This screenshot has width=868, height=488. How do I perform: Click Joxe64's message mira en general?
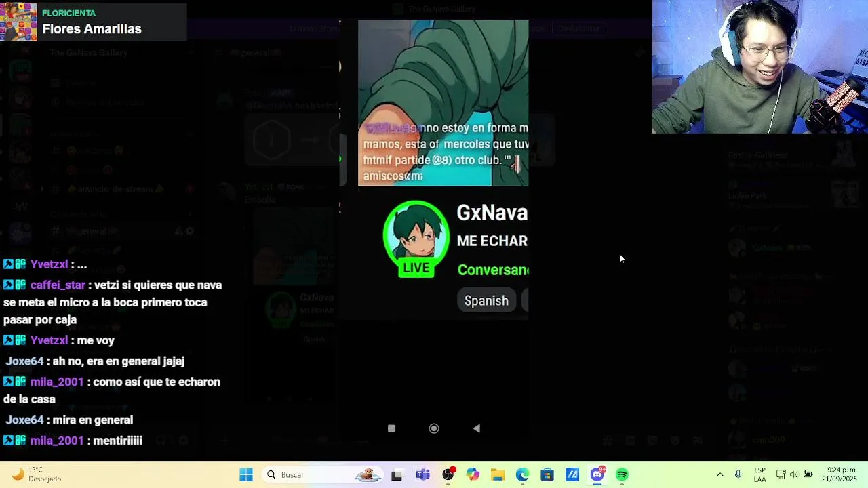tap(92, 420)
